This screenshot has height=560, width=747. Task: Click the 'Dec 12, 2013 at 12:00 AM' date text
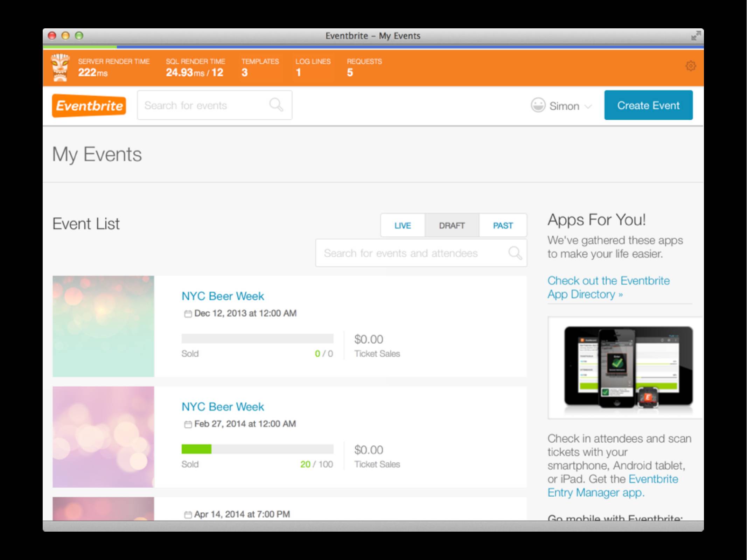(245, 313)
